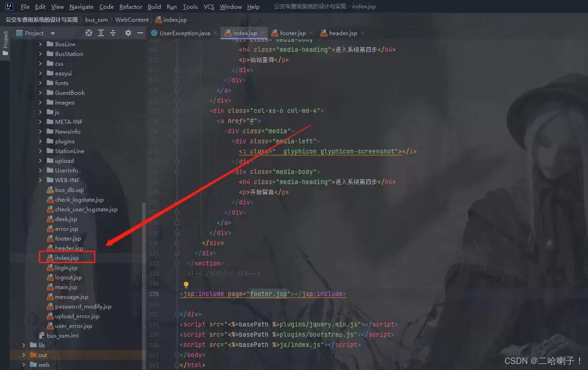
Task: Click the WebContent breadcrumb
Action: coord(132,20)
